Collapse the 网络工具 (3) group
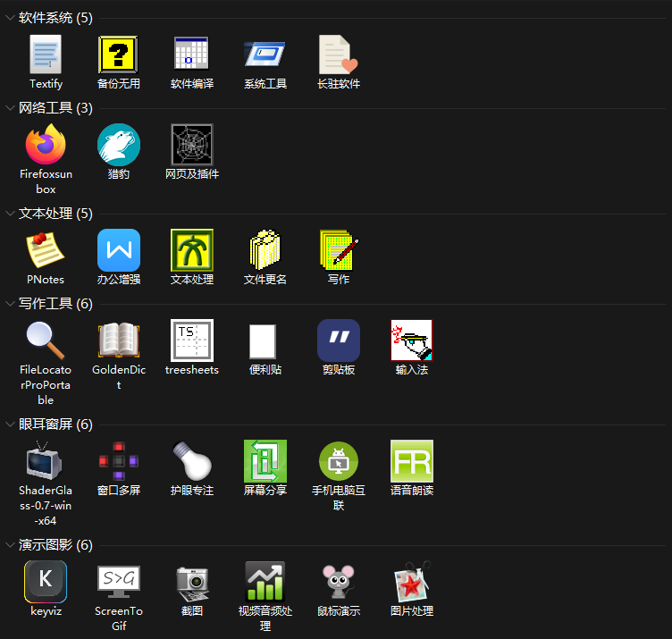This screenshot has height=639, width=672. point(10,108)
